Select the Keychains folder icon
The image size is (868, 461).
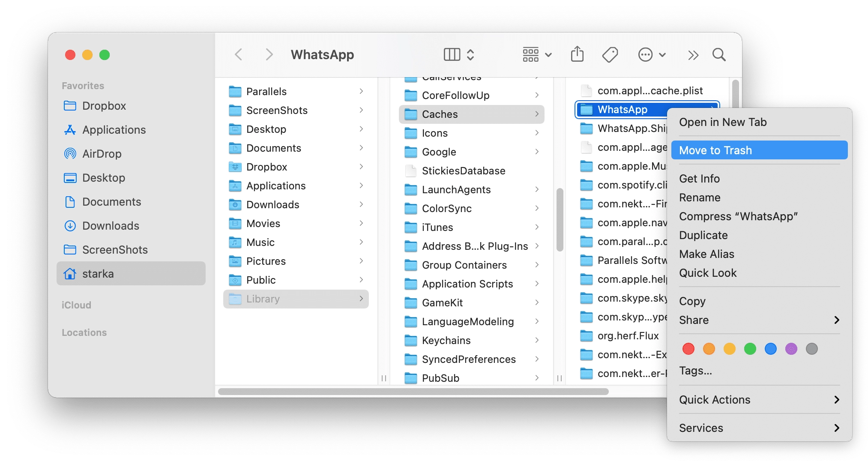coord(410,340)
